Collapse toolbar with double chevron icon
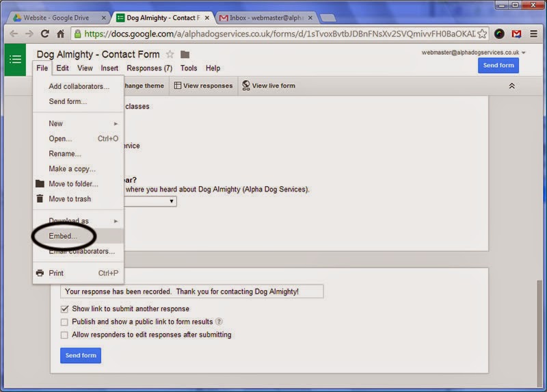This screenshot has width=547, height=392. 511,86
